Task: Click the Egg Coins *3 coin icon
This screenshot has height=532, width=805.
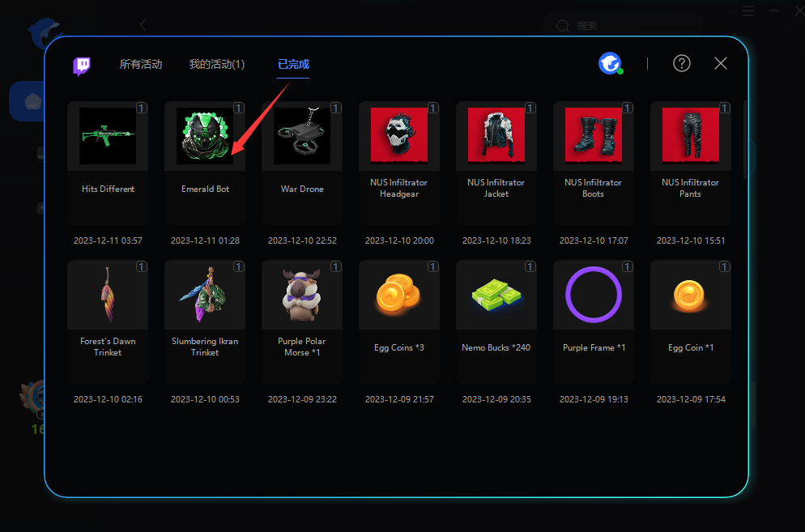Action: tap(399, 295)
